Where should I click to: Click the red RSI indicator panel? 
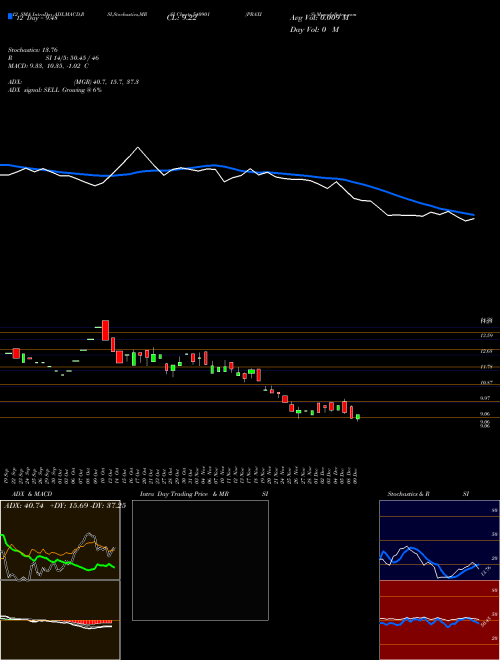439,620
